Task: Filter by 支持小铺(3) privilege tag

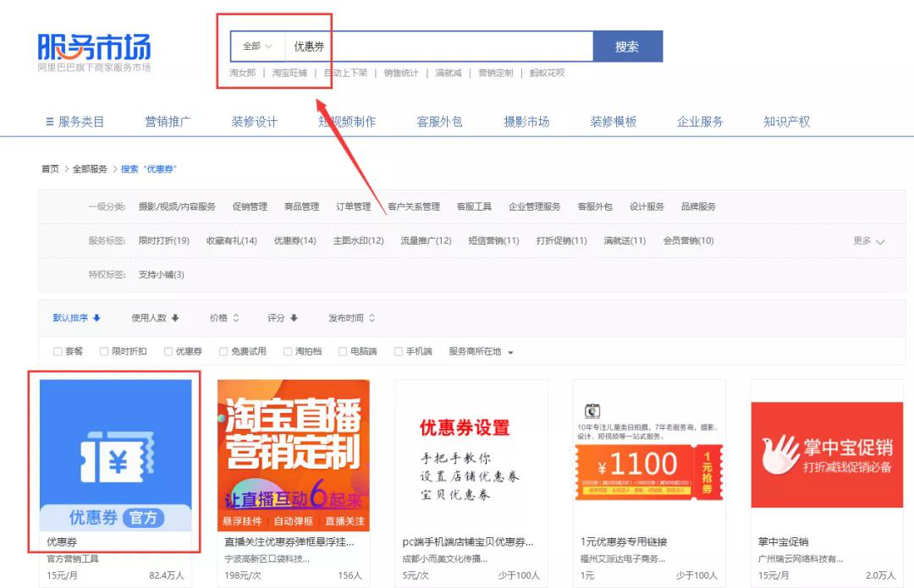Action: (162, 274)
